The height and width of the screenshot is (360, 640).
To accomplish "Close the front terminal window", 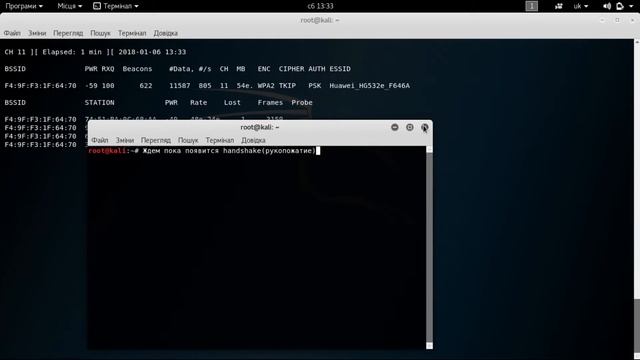I will [x=424, y=127].
